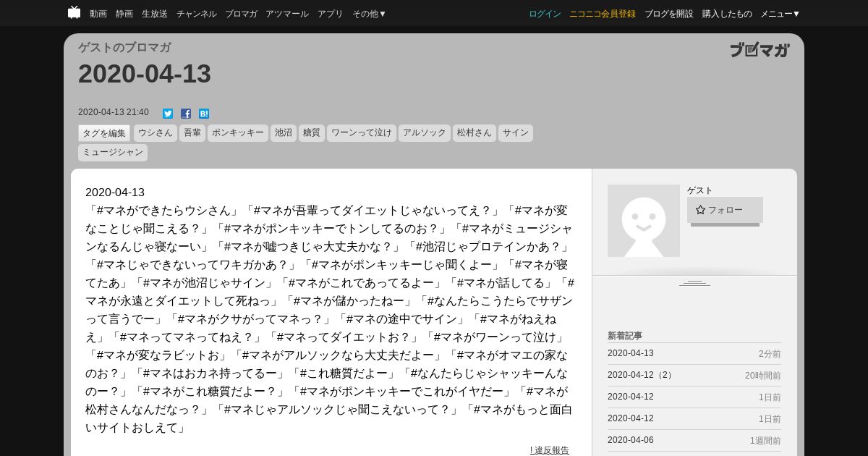The image size is (868, 456).
Task: Click the ログイン link
Action: coord(545,14)
